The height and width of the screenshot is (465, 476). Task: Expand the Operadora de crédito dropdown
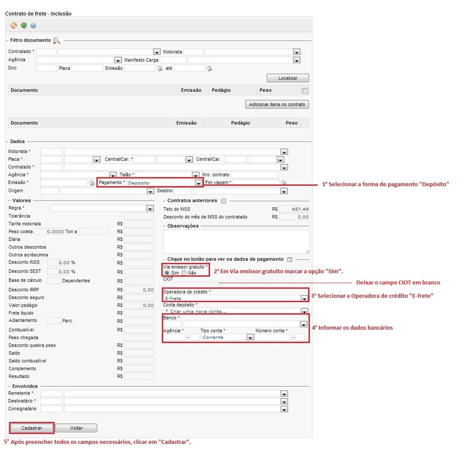pyautogui.click(x=304, y=299)
